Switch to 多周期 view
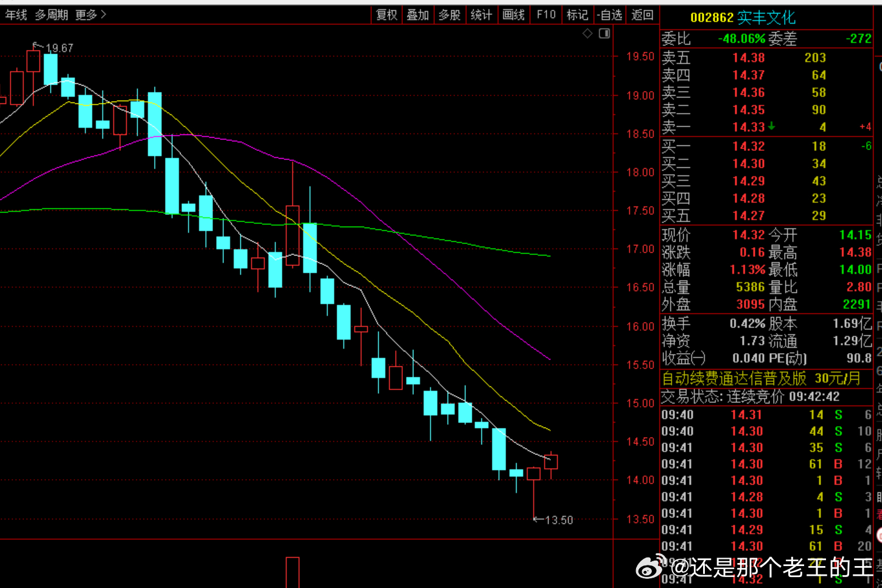Screen dimensions: 882x588 coord(51,15)
